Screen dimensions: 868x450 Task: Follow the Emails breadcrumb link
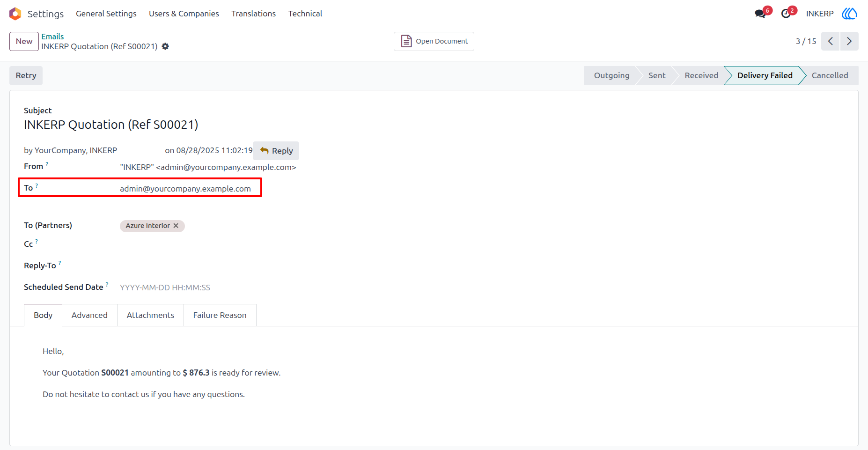pos(52,37)
